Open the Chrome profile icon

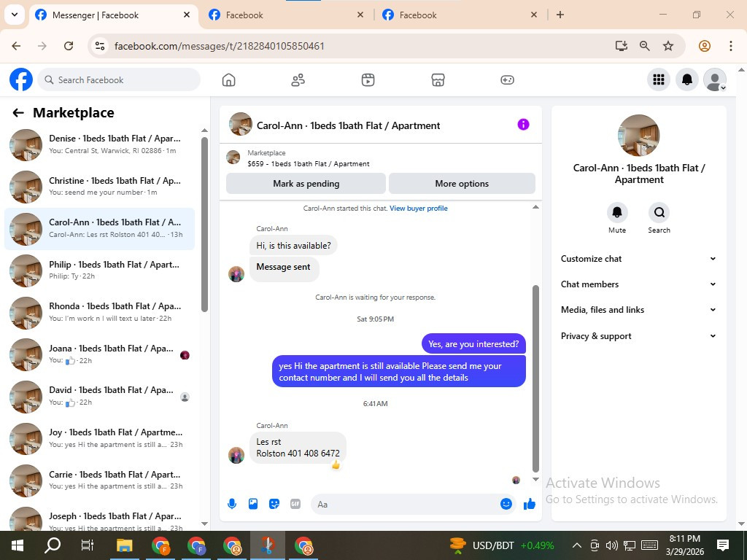click(x=705, y=46)
